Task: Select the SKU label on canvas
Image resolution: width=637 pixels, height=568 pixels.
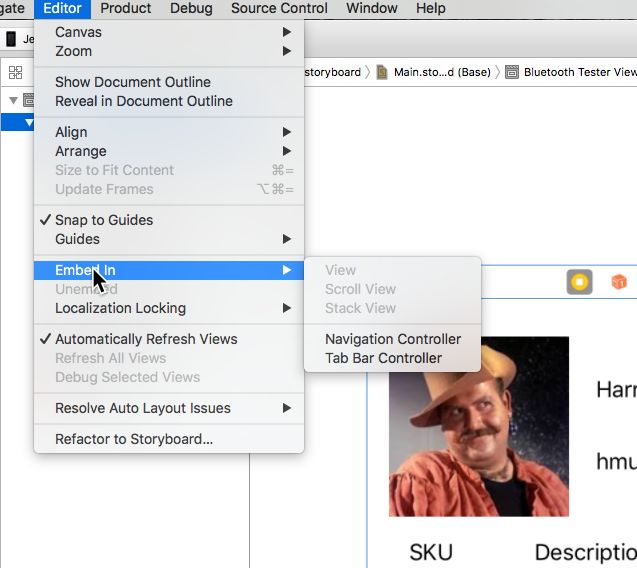Action: coord(431,552)
